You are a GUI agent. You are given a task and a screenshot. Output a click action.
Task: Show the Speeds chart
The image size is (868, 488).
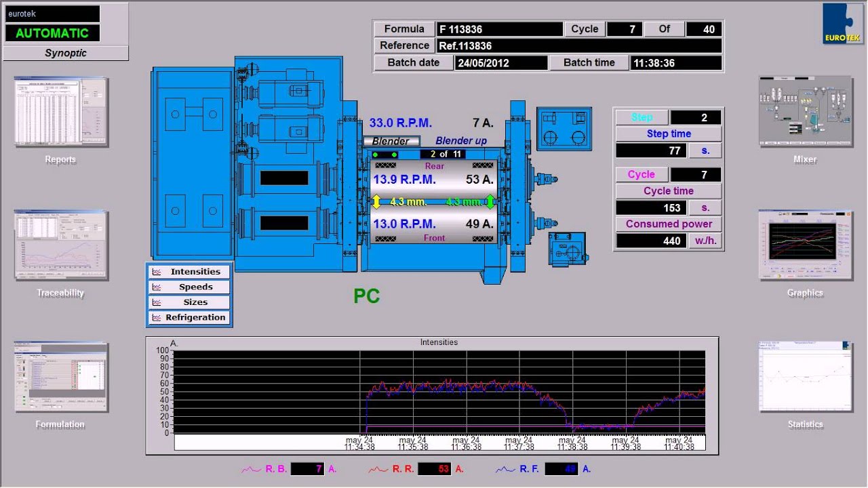(190, 287)
